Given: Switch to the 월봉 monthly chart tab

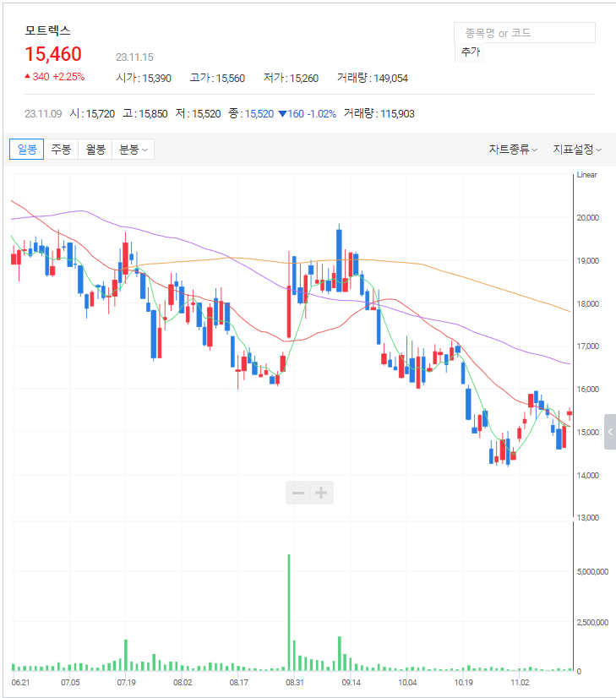Looking at the screenshot, I should click(95, 149).
